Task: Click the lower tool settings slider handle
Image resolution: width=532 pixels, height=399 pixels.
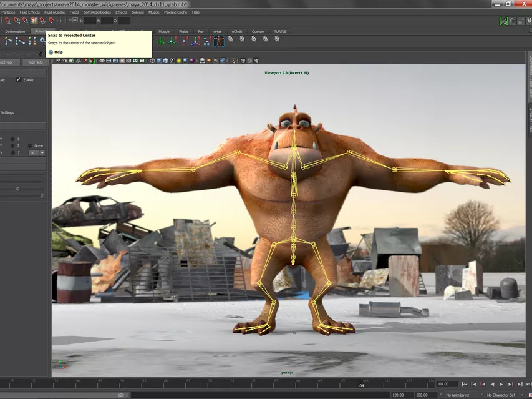Action: [x=42, y=196]
